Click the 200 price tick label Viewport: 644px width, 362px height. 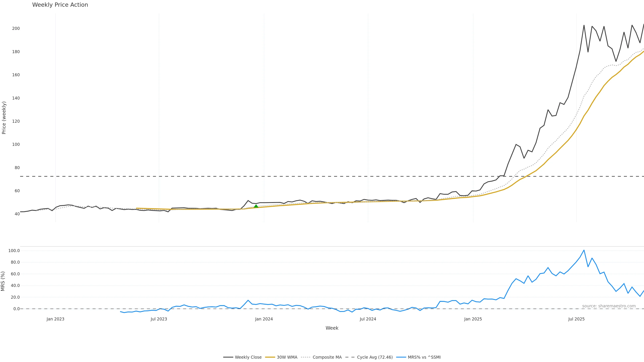point(16,28)
